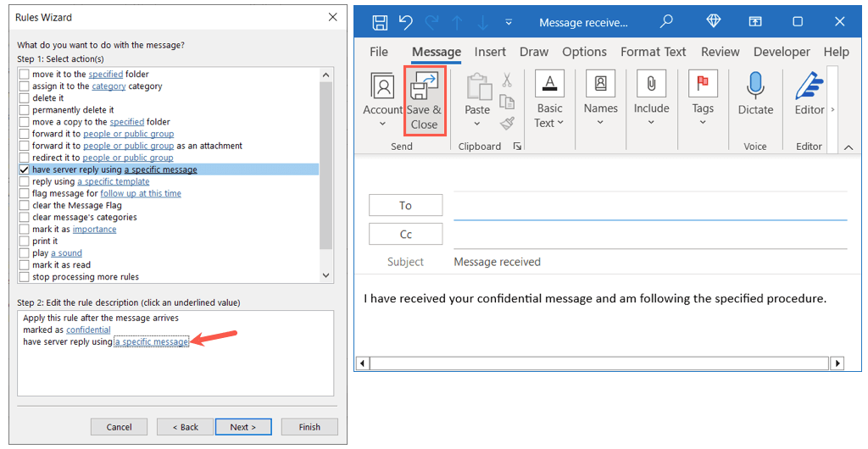Switch to the Options tab

(x=585, y=52)
